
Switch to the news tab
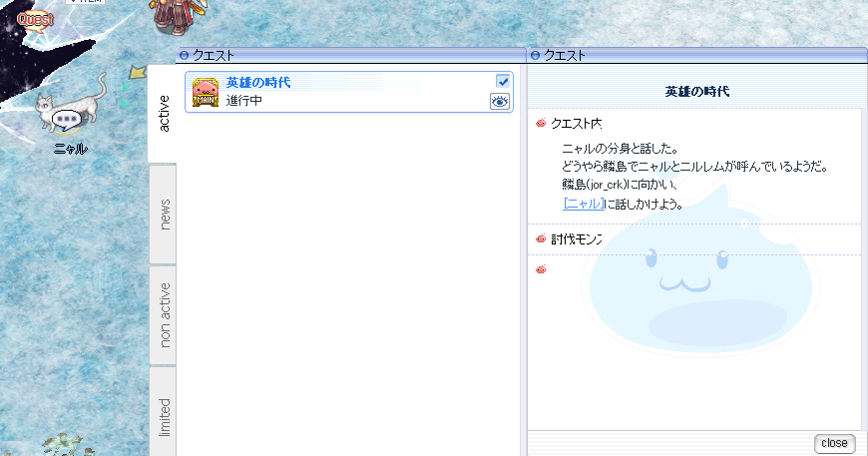[164, 215]
